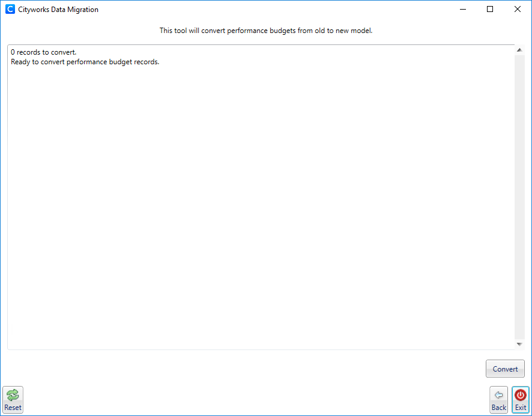Click the 'Back' text label
The image size is (532, 416).
[x=498, y=408]
